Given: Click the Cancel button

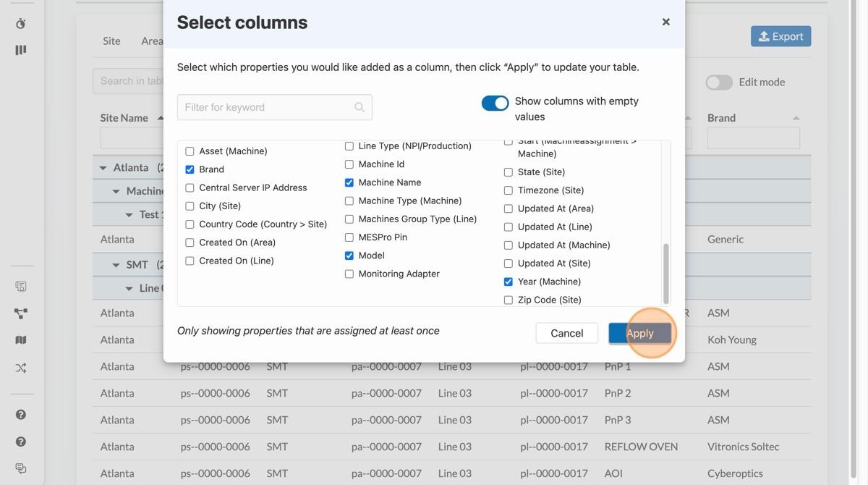Looking at the screenshot, I should (566, 333).
